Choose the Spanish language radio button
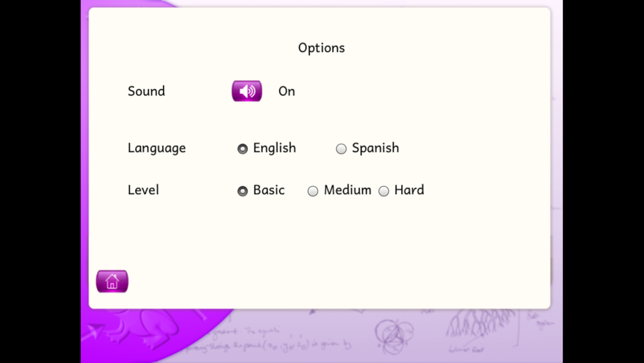This screenshot has width=644, height=363. tap(341, 148)
